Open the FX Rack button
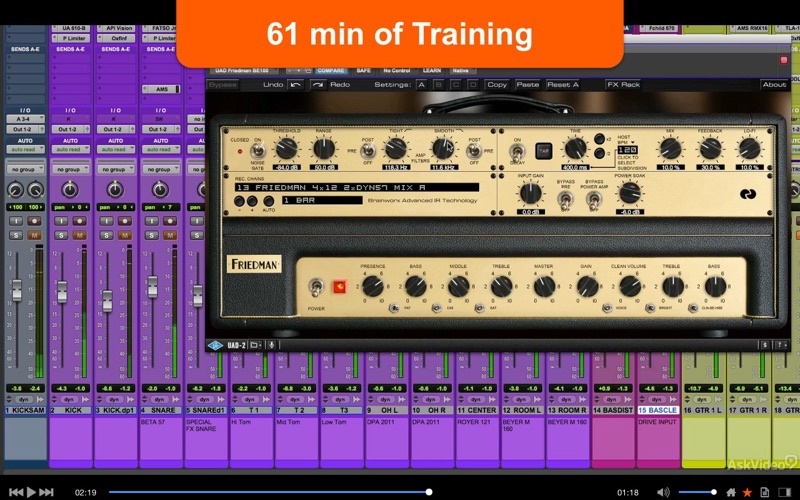This screenshot has height=500, width=800. click(623, 85)
